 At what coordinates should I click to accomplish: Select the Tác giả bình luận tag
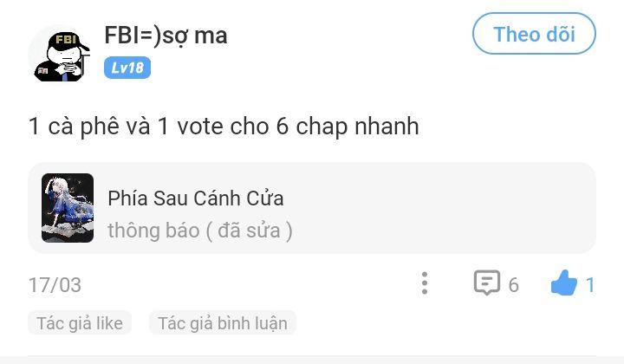[x=223, y=323]
